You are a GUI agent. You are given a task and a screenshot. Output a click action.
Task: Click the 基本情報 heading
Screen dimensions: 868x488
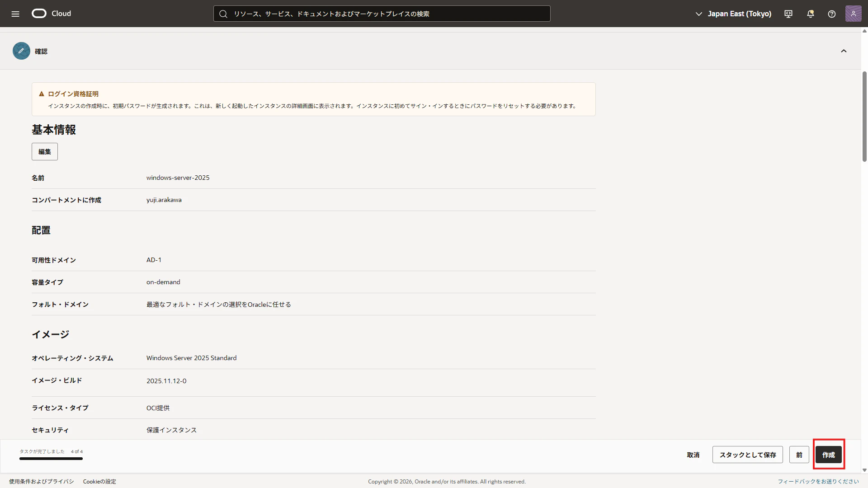54,130
